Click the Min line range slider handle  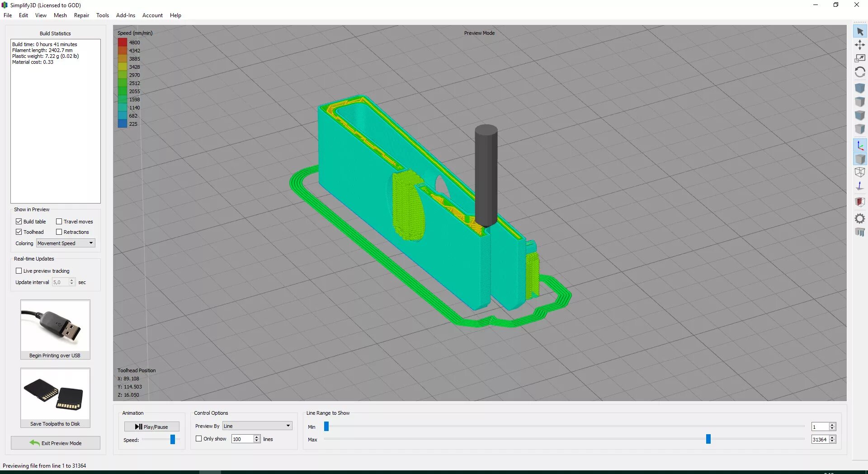pyautogui.click(x=326, y=426)
